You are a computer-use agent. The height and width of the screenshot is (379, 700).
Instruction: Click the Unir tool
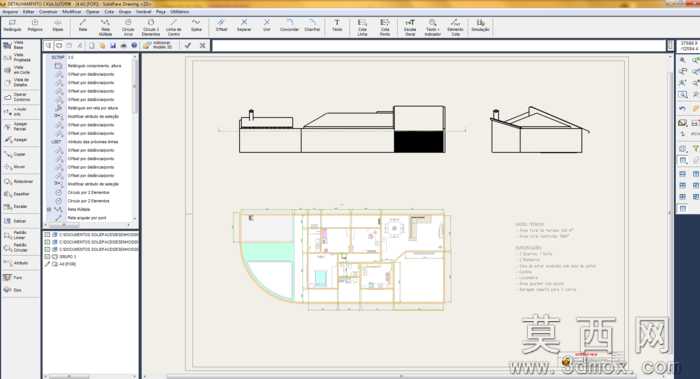[x=267, y=25]
